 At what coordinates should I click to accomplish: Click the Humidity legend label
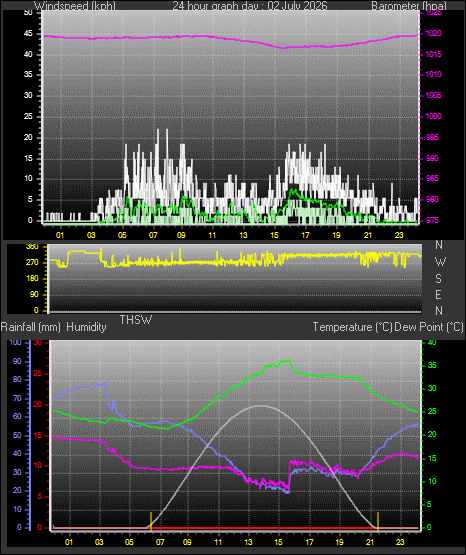pyautogui.click(x=86, y=327)
